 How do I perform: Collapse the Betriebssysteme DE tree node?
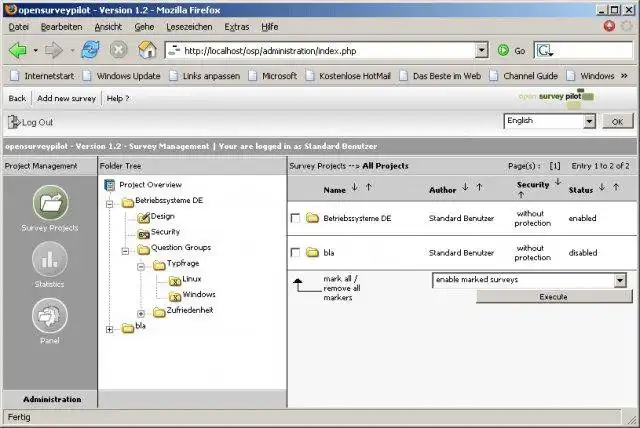pyautogui.click(x=109, y=204)
